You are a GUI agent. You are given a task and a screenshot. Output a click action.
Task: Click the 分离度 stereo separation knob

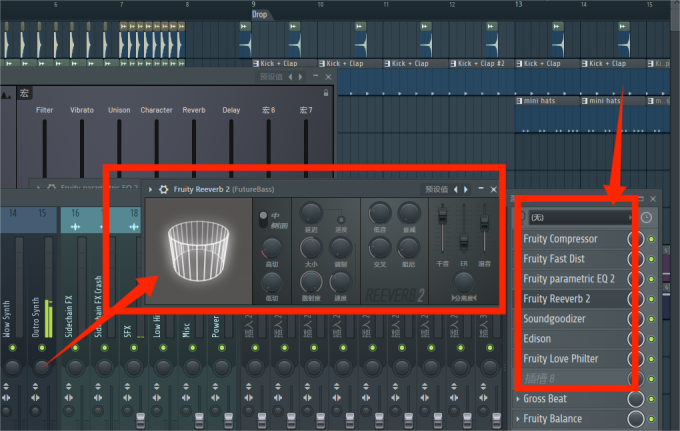pos(464,282)
